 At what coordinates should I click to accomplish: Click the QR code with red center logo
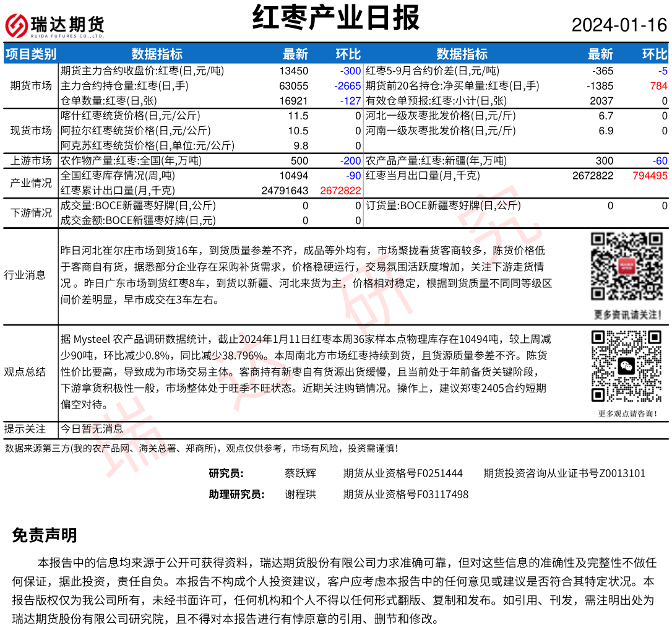tap(626, 267)
